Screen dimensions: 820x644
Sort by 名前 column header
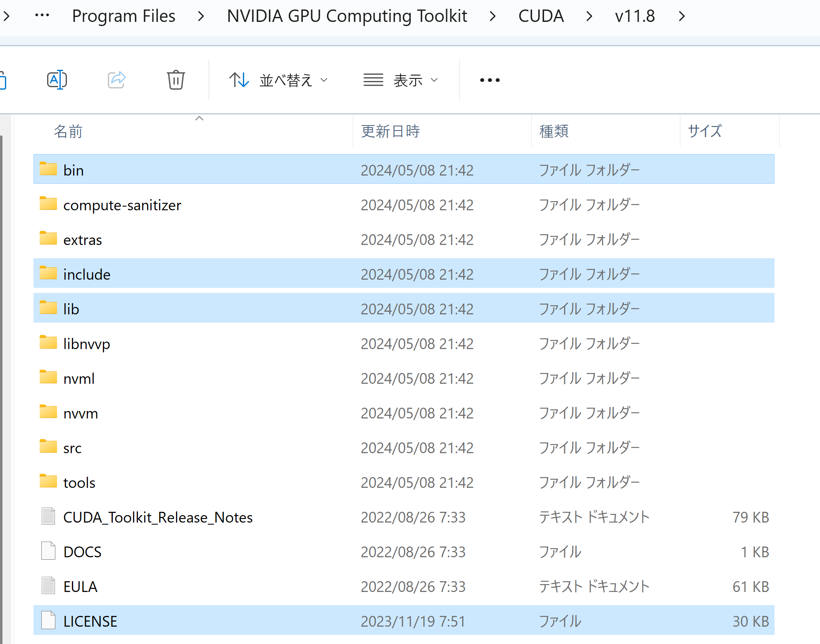[x=68, y=131]
